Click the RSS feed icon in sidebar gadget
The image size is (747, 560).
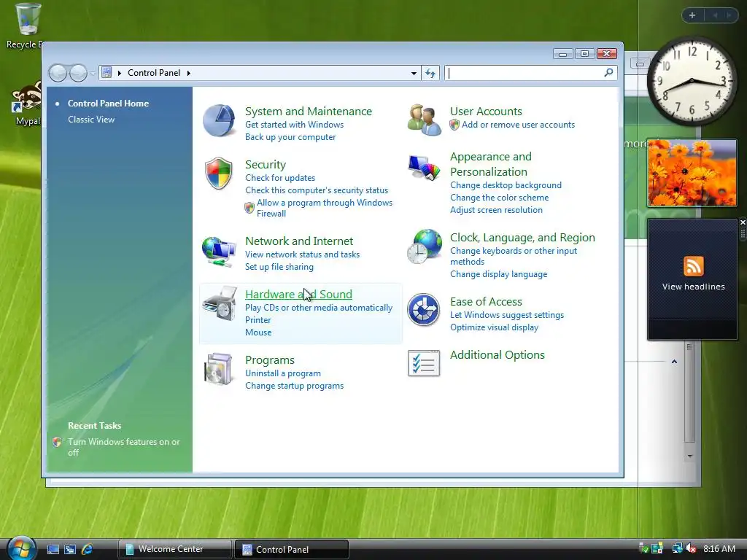coord(693,265)
